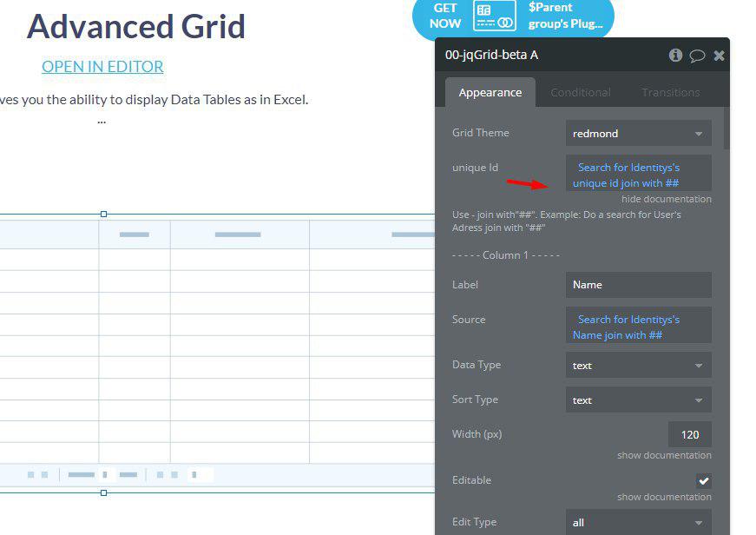Click the plugin grid icon in blue banner
Screen dimensions: 756x535
pos(494,16)
